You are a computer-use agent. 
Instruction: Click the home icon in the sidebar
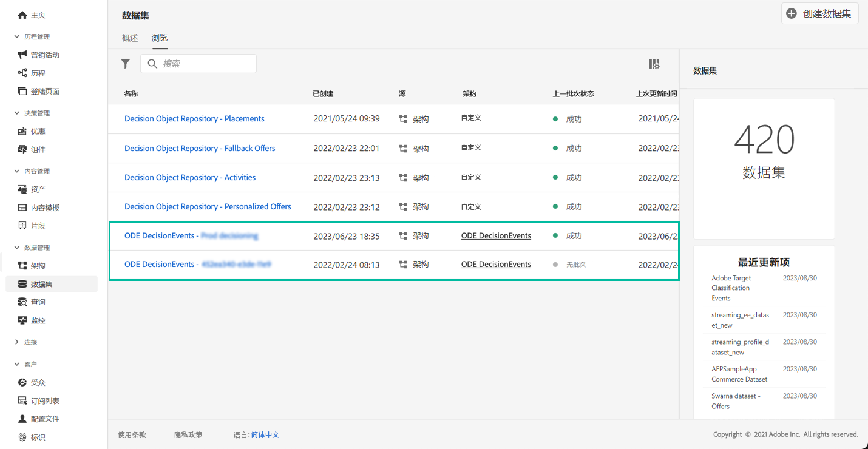[22, 15]
